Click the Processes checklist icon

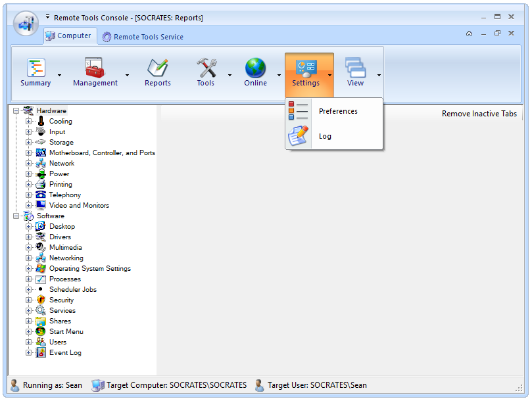41,279
